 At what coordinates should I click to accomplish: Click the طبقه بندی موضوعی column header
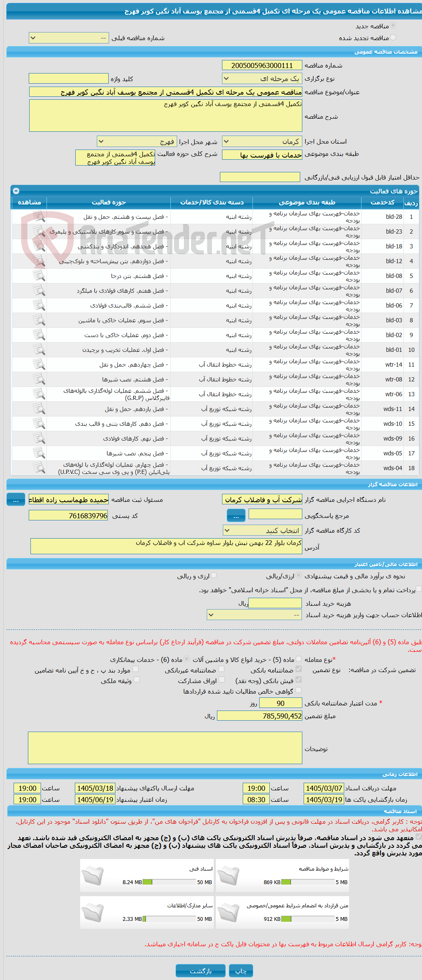[307, 202]
